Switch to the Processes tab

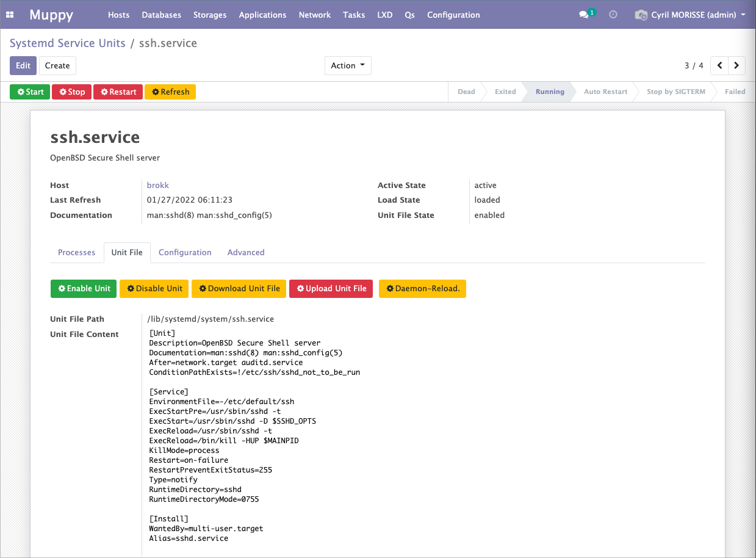(x=76, y=252)
